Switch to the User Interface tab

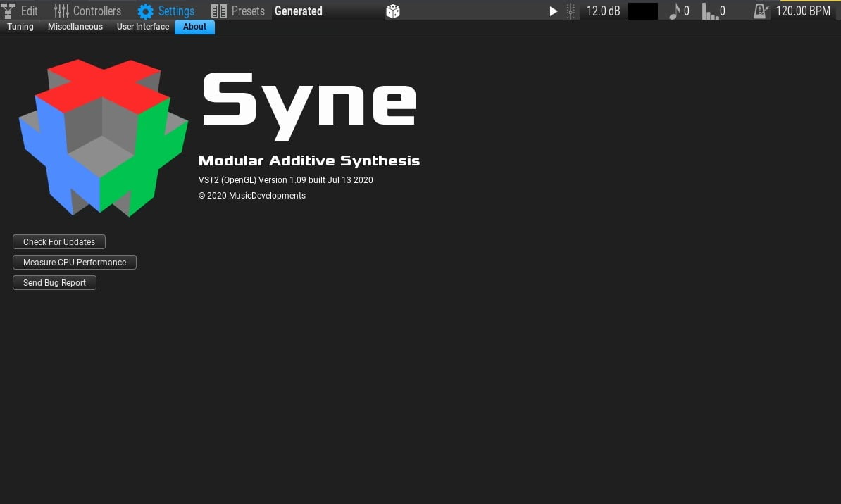pyautogui.click(x=143, y=27)
